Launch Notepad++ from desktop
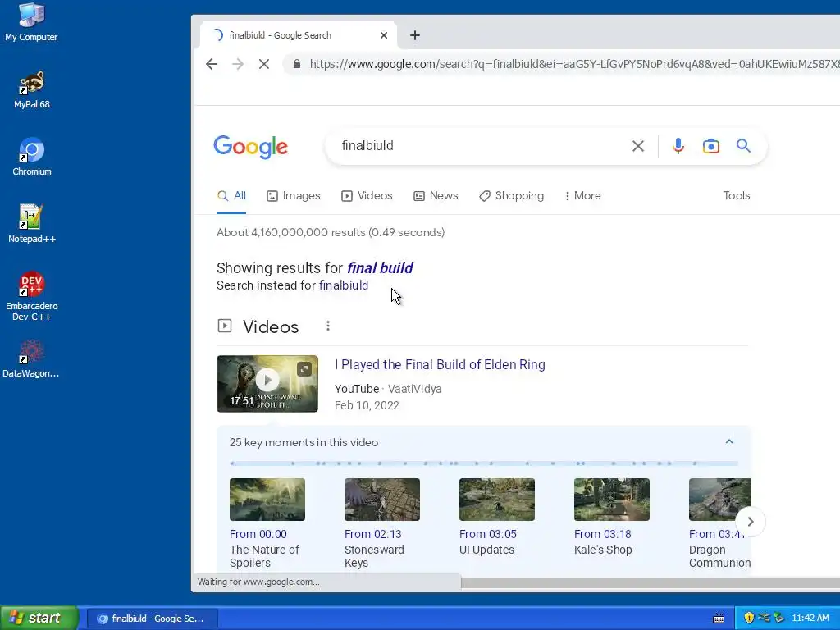Viewport: 840px width, 630px height. point(32,224)
